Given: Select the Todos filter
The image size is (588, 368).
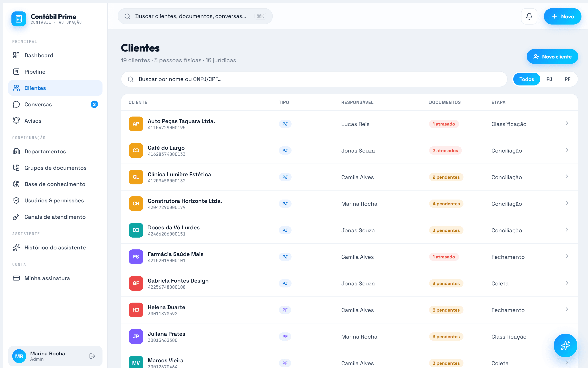Looking at the screenshot, I should click(x=527, y=79).
